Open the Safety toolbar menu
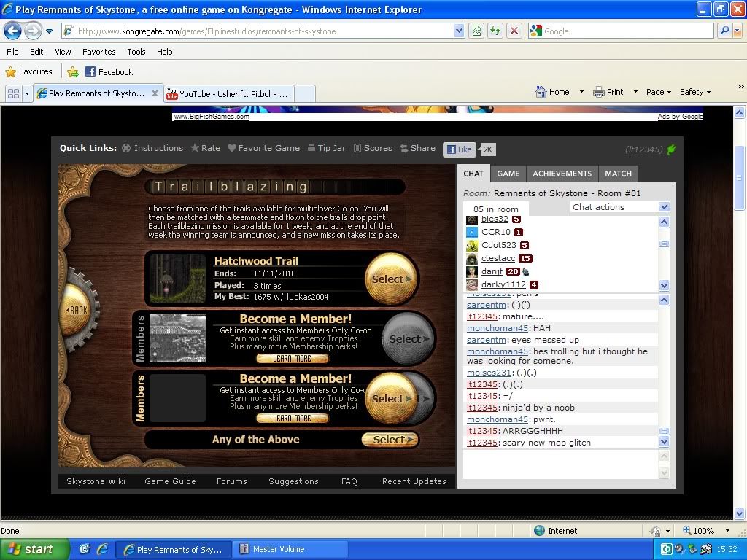 tap(695, 92)
